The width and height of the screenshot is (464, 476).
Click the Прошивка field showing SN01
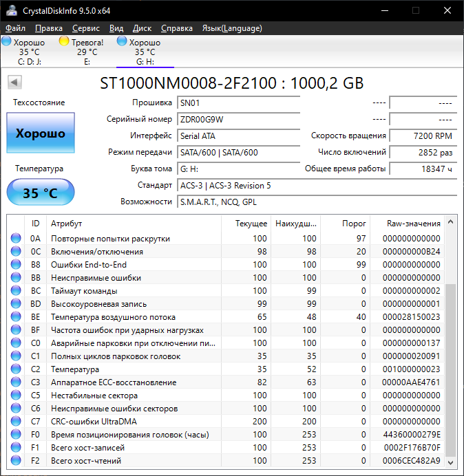(x=238, y=103)
